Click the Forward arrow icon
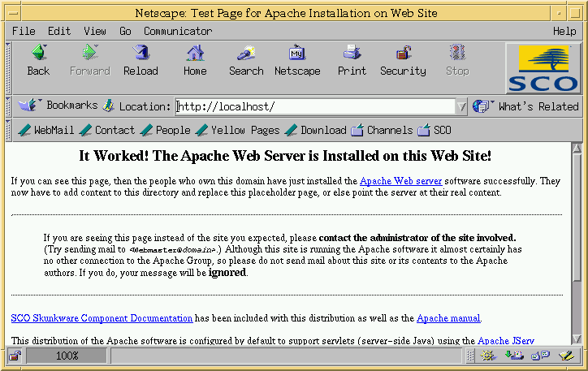Screen dimensions: 588x371 point(90,53)
